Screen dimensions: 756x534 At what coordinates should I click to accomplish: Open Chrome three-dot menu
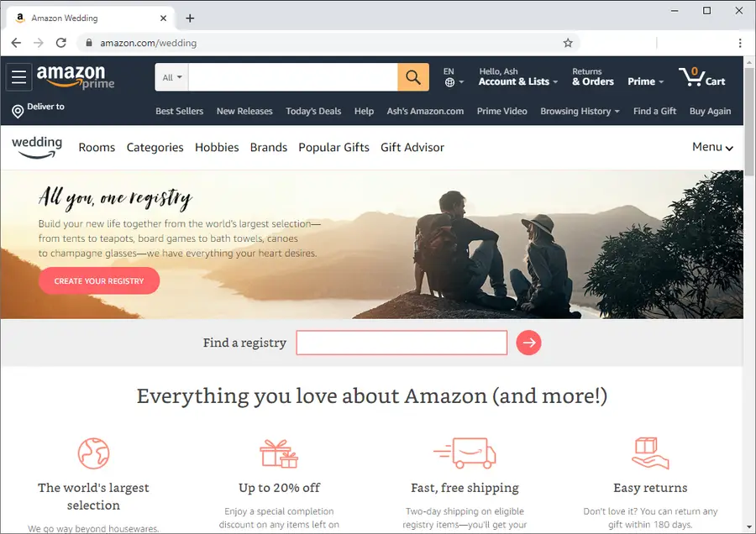coord(740,43)
